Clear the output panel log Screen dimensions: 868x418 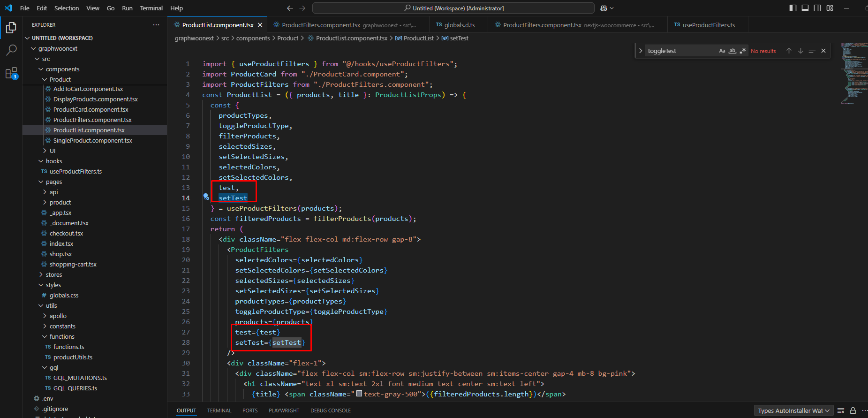click(x=841, y=410)
